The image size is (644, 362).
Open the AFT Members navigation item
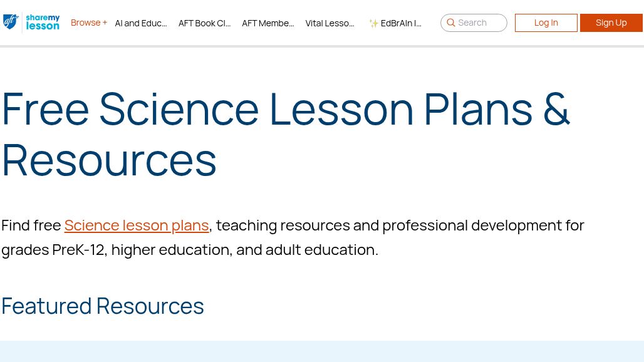point(267,23)
